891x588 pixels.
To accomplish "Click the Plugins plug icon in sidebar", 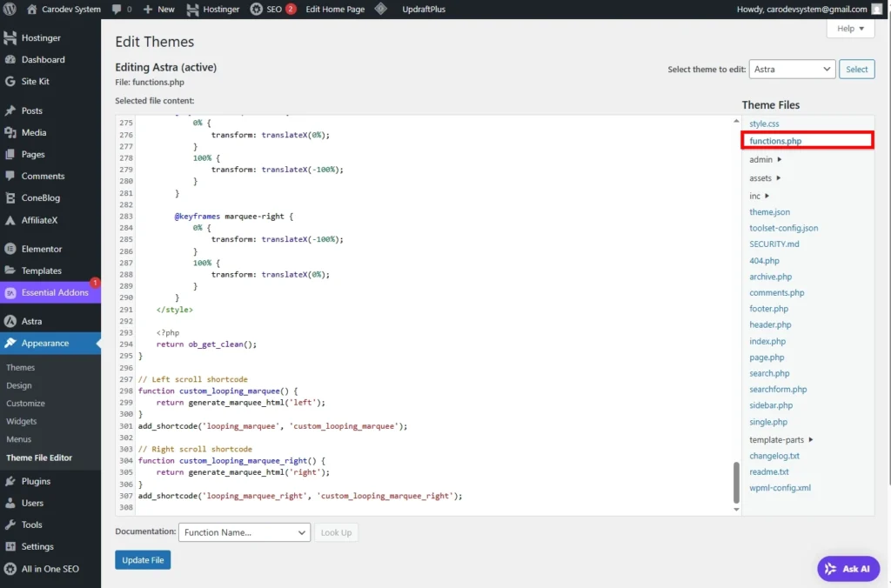I will [10, 482].
